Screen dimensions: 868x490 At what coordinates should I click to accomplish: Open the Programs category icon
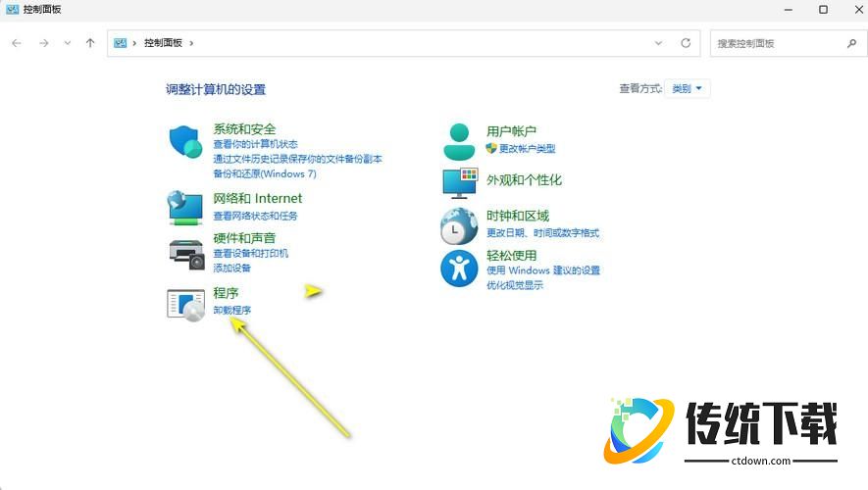pyautogui.click(x=185, y=304)
